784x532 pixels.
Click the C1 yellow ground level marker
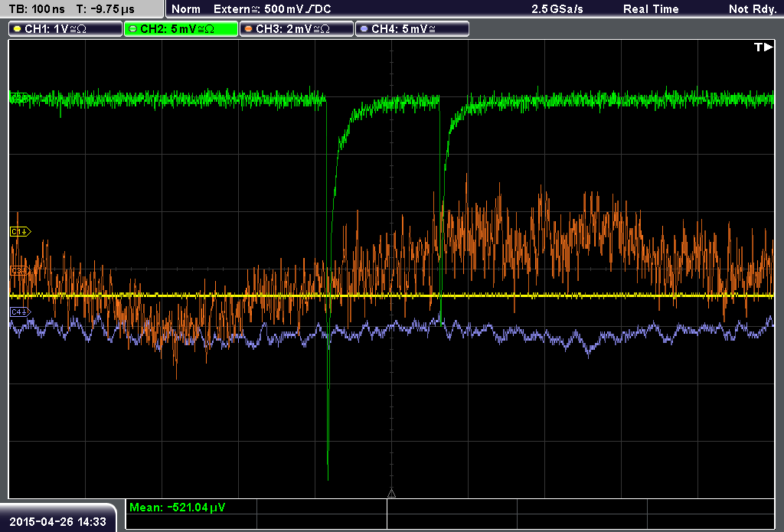pos(21,231)
